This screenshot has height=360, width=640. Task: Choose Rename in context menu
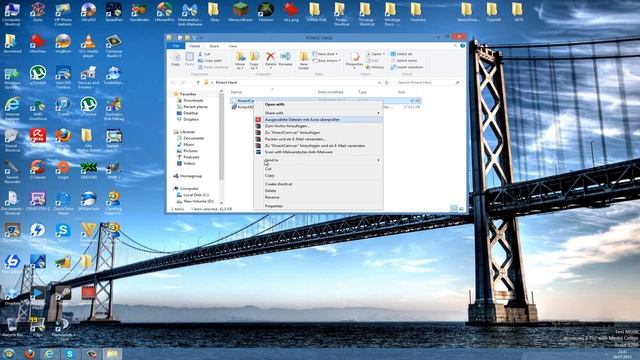(x=318, y=197)
